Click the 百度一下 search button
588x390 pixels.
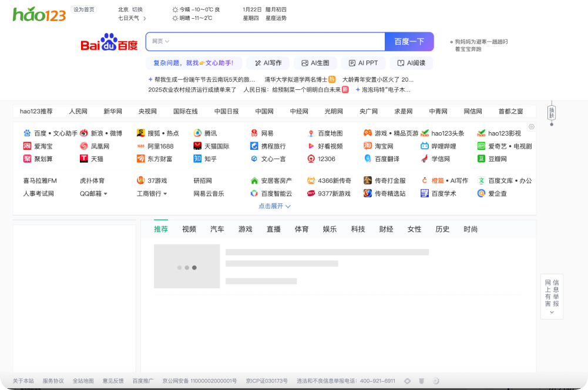pyautogui.click(x=410, y=42)
